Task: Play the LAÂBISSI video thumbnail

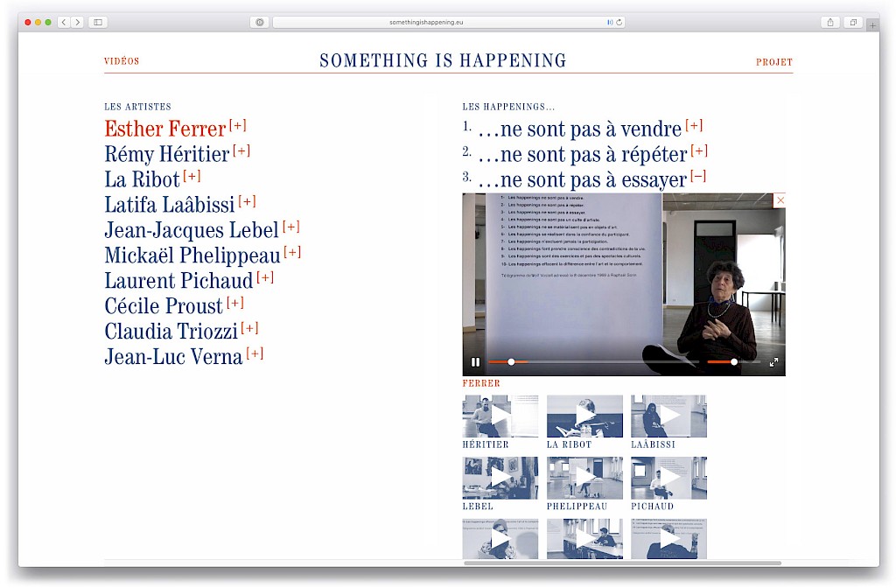Action: pos(668,416)
